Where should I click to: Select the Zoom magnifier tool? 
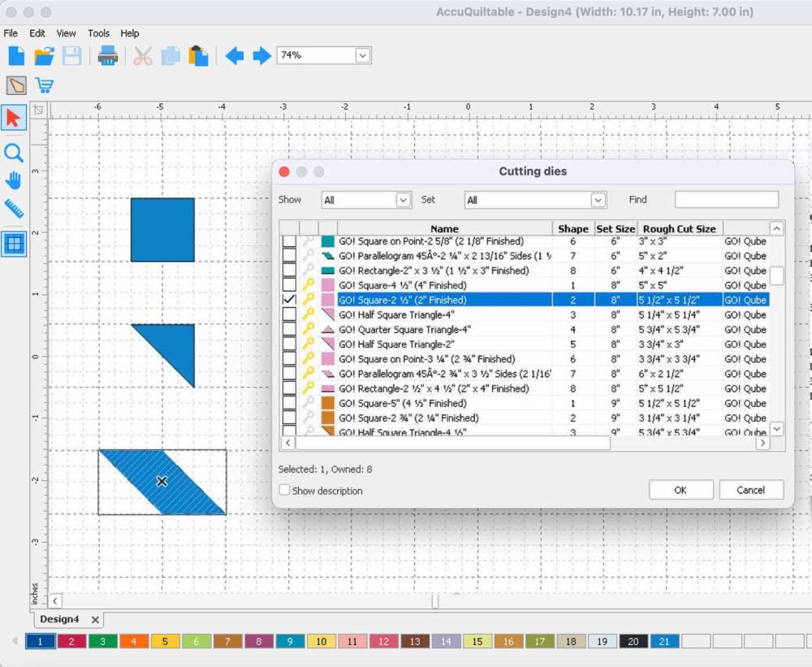[x=14, y=154]
